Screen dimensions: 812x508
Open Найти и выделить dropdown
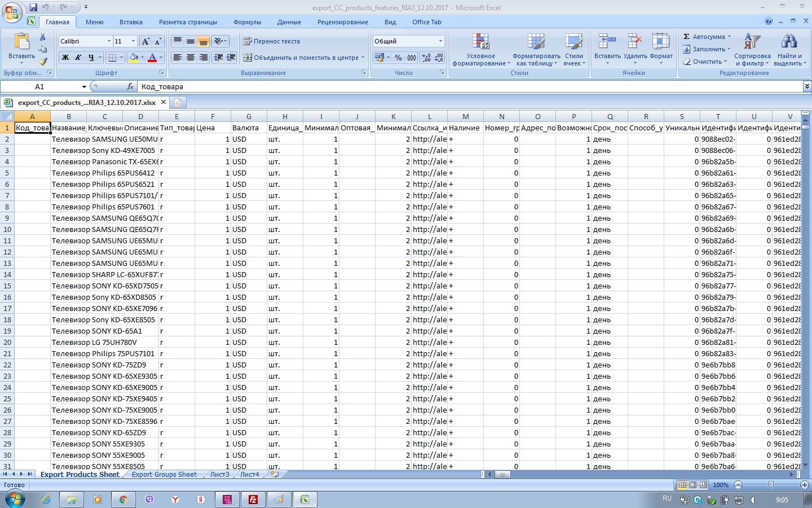click(x=789, y=50)
